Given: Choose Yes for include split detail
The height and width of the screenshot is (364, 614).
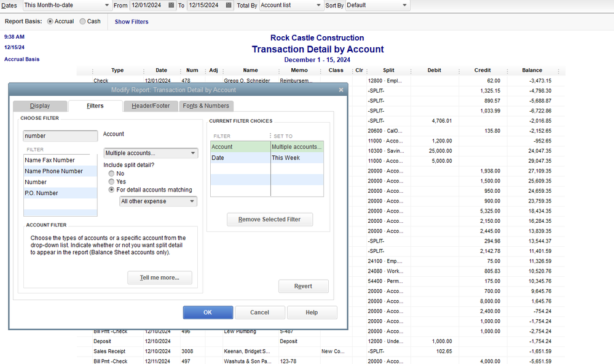Looking at the screenshot, I should (111, 182).
